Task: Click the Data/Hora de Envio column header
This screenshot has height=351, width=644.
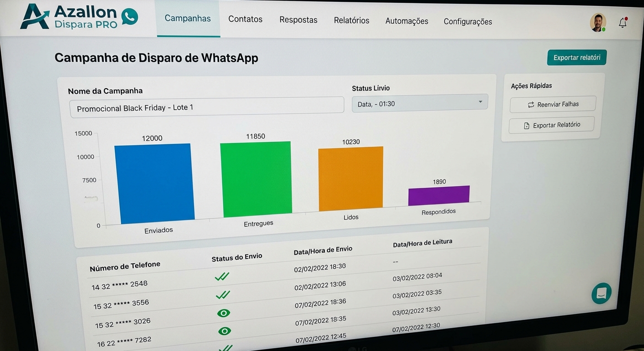Action: coord(323,250)
